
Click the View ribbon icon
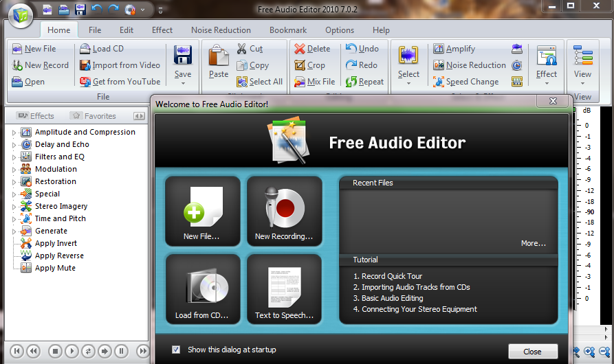(x=582, y=55)
